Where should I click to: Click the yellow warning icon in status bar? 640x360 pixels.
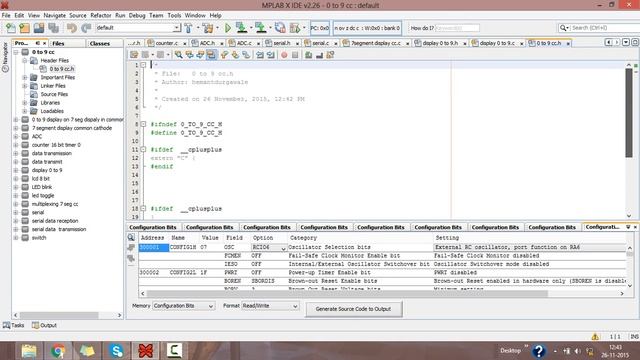pos(595,337)
